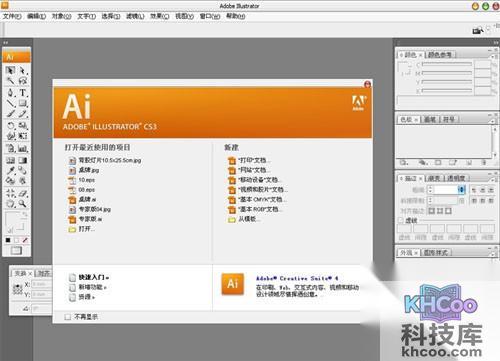Open the stroke weight dropdown arrow
The width and height of the screenshot is (500, 361).
(x=461, y=190)
